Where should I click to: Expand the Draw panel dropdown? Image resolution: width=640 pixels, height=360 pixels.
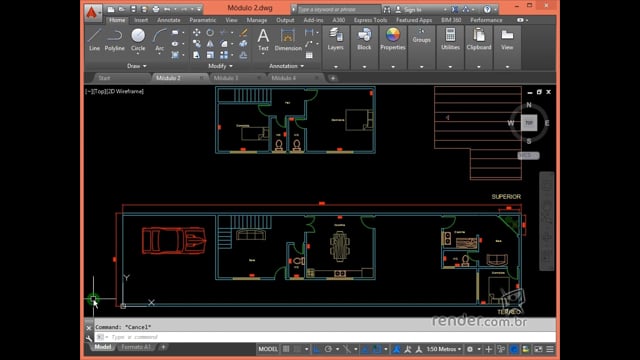[137, 66]
